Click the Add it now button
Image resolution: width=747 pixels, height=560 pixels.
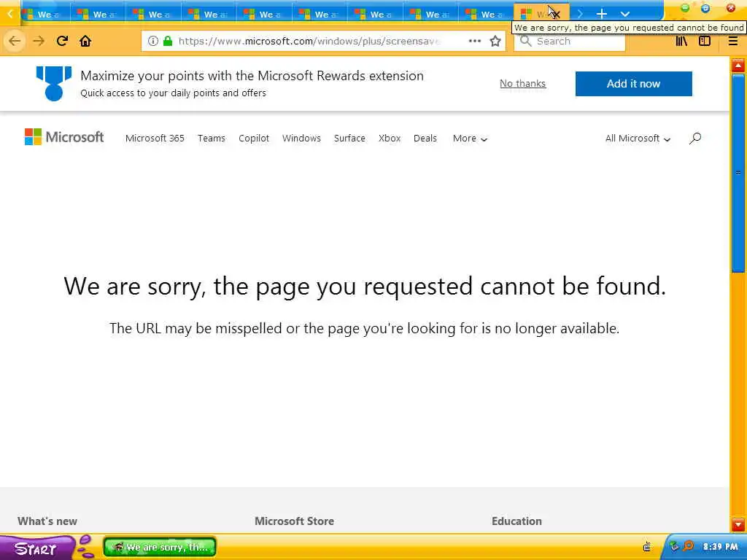pos(634,84)
